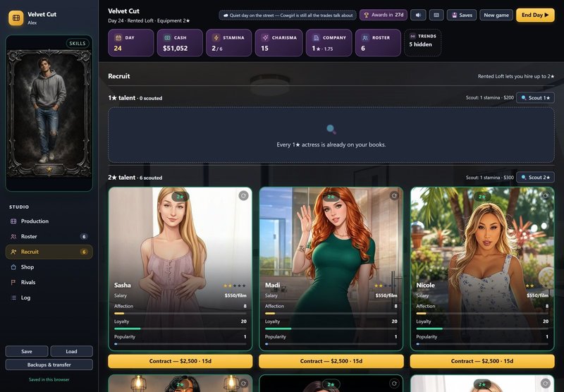Click Scout 2★ button
The image size is (564, 392).
535,177
